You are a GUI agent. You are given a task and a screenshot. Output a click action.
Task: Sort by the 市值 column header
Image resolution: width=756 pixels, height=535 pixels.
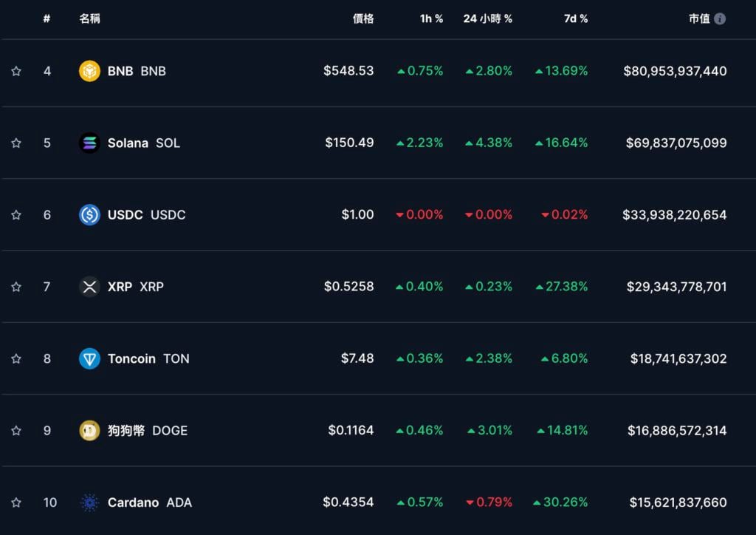(698, 19)
